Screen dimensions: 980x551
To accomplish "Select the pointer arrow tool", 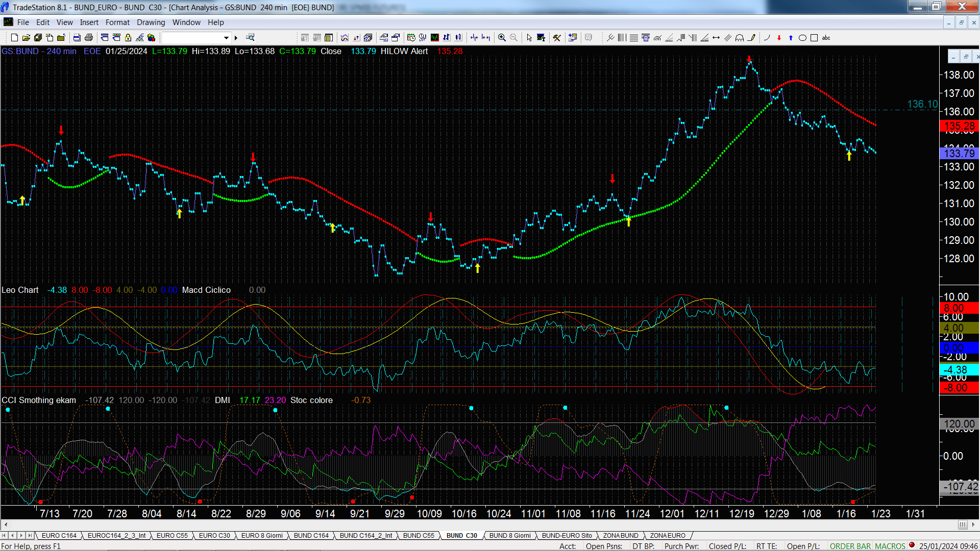I will point(529,38).
